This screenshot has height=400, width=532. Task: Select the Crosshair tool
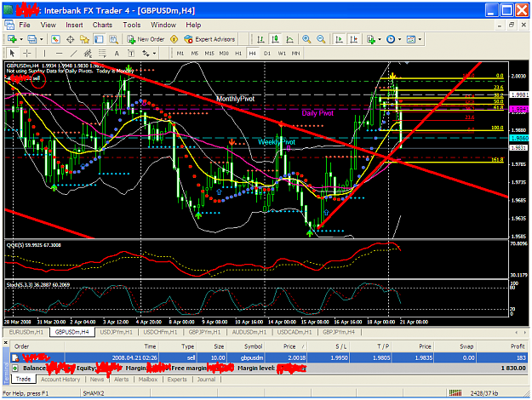click(26, 54)
